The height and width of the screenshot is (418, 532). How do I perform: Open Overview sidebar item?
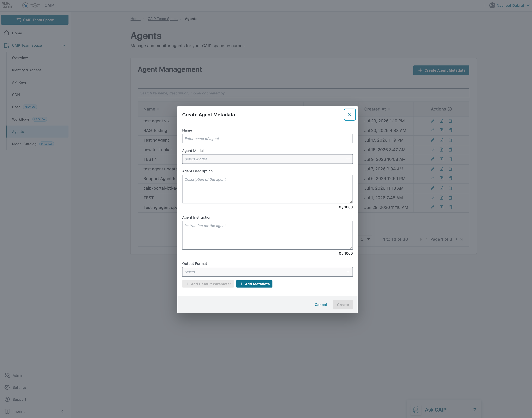(20, 58)
